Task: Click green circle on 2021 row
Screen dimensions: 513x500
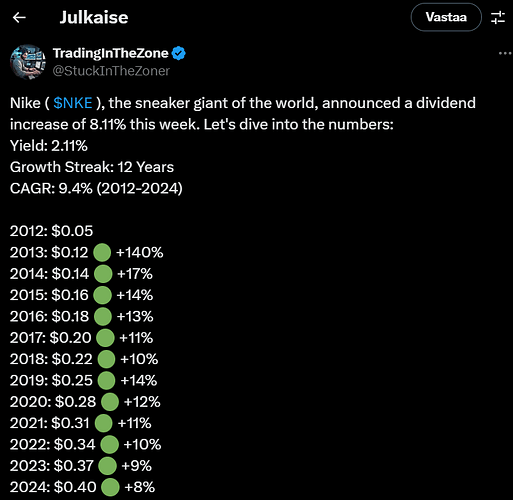Action: click(x=104, y=423)
